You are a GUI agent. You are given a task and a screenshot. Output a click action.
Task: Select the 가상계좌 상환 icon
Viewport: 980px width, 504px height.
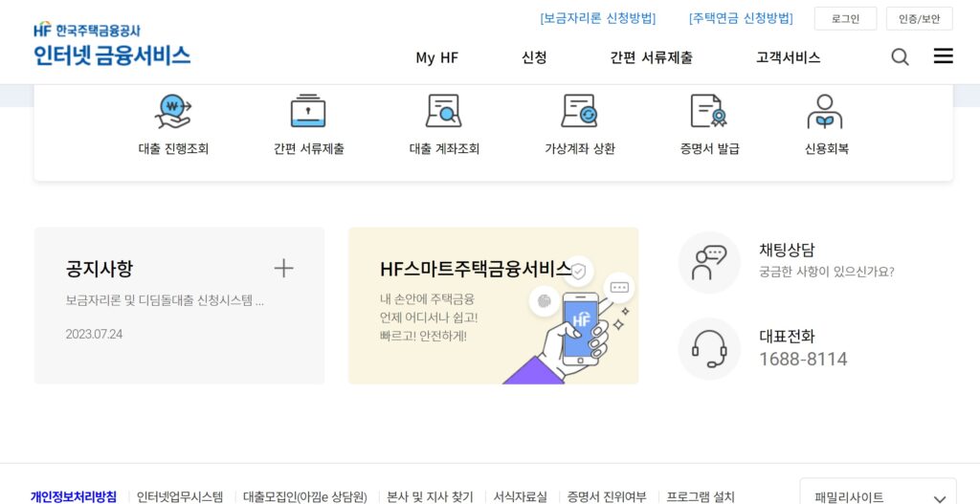pos(579,111)
